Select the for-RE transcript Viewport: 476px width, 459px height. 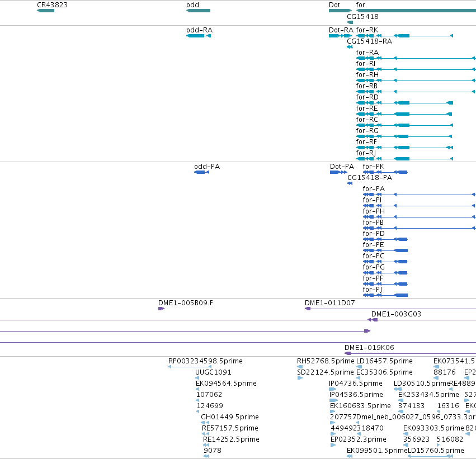click(x=404, y=114)
